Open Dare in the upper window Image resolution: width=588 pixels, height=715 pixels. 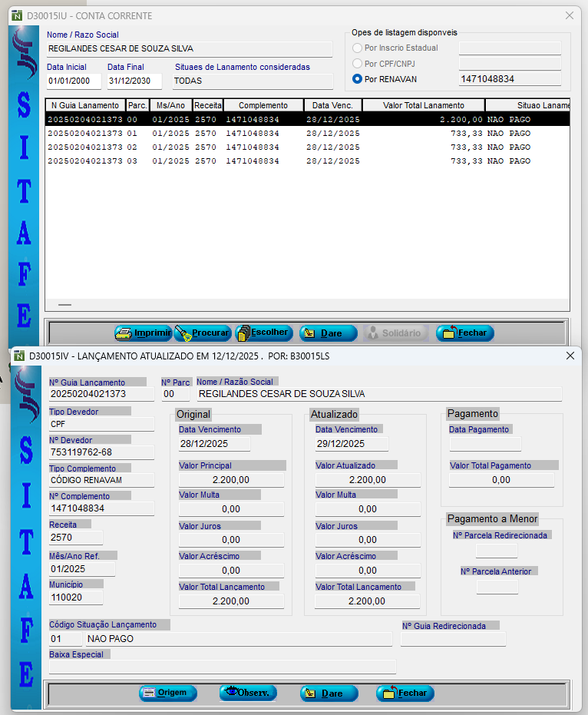(x=328, y=333)
